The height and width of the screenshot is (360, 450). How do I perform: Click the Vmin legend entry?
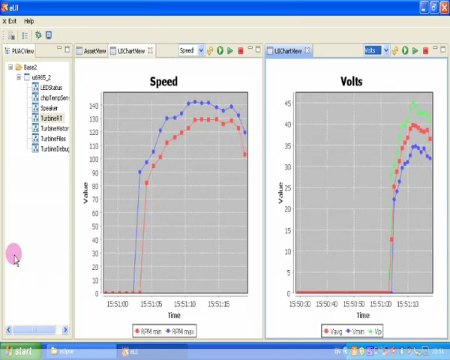(355, 331)
